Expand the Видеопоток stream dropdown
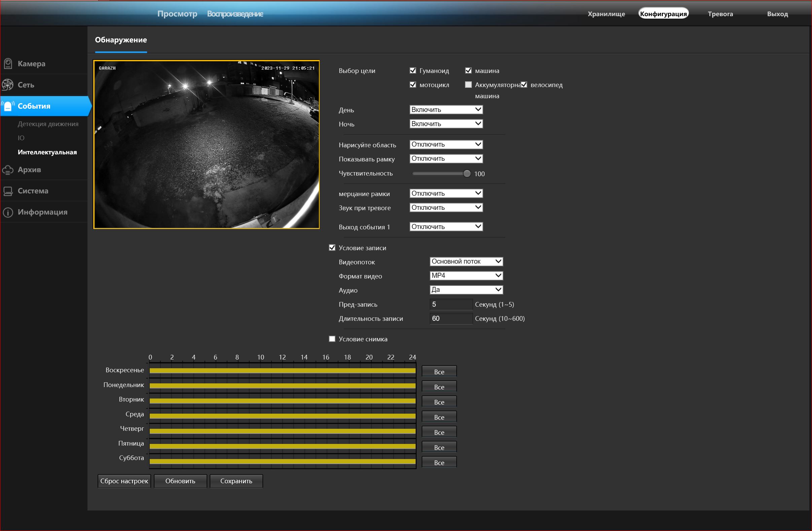 466,261
